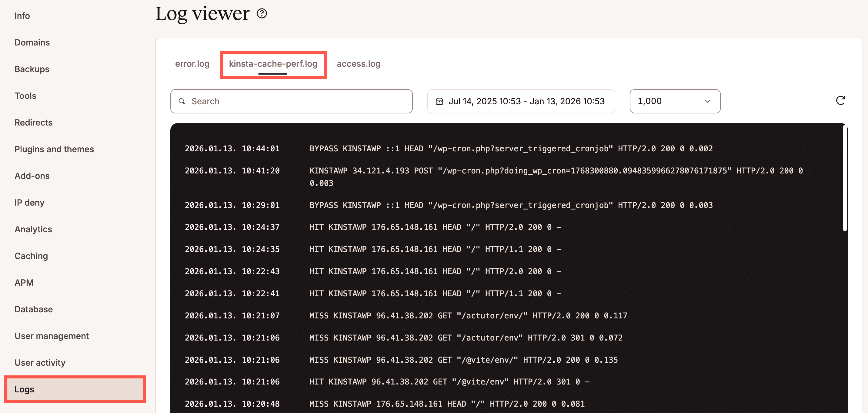
Task: Open Plugins and themes
Action: pos(54,149)
